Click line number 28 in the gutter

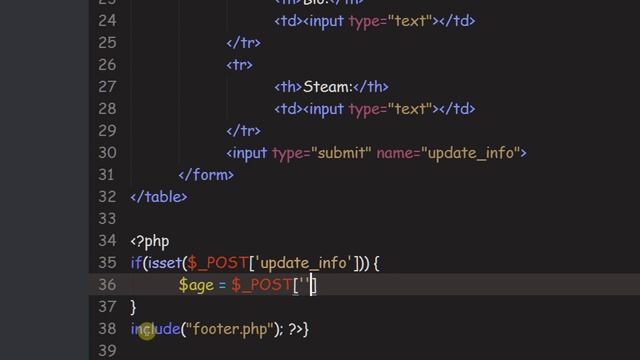(x=107, y=109)
